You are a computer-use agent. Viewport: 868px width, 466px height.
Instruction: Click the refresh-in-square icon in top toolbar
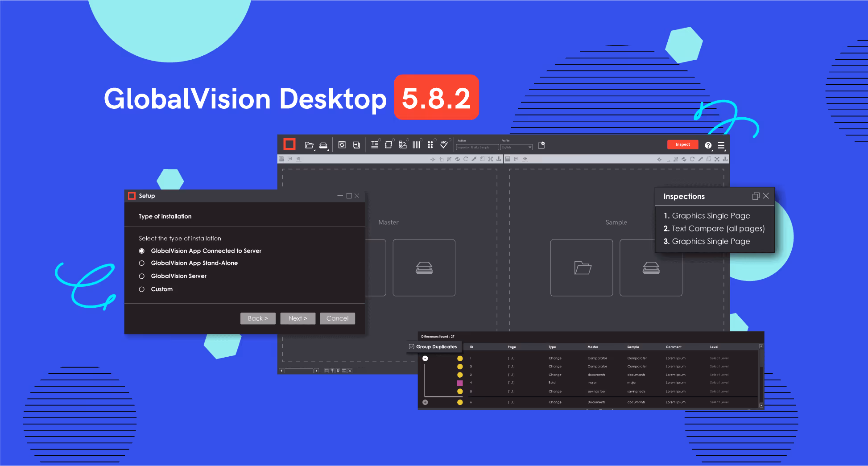coord(342,145)
